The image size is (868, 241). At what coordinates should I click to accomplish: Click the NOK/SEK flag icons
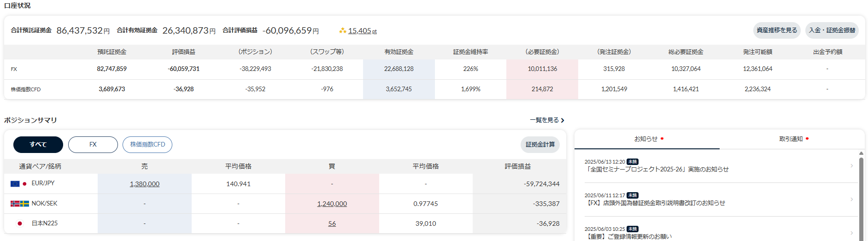click(20, 204)
